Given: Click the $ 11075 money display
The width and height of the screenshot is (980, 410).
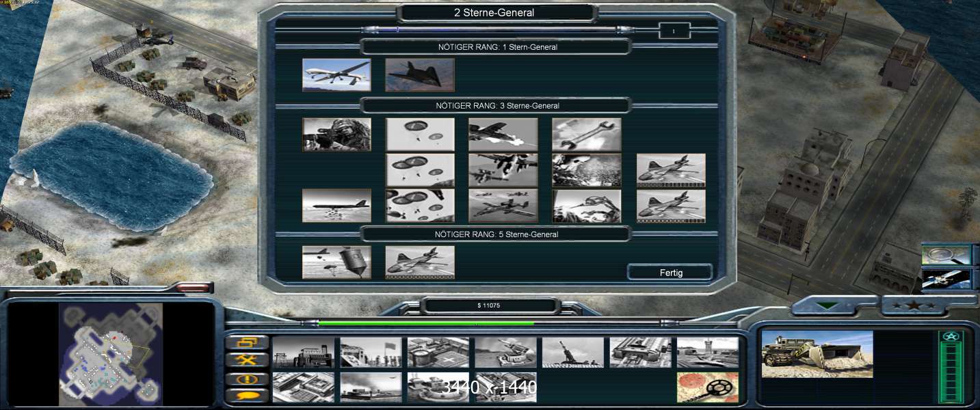Looking at the screenshot, I should 488,305.
